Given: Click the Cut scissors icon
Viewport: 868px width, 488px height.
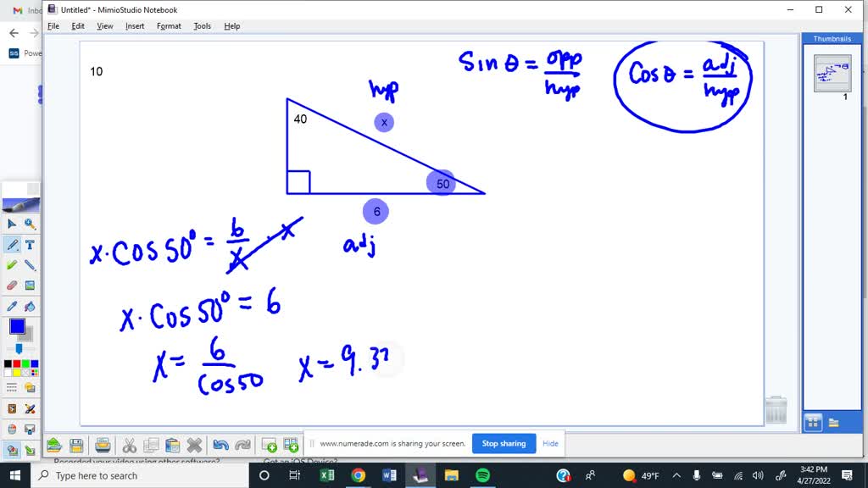Looking at the screenshot, I should pos(129,446).
